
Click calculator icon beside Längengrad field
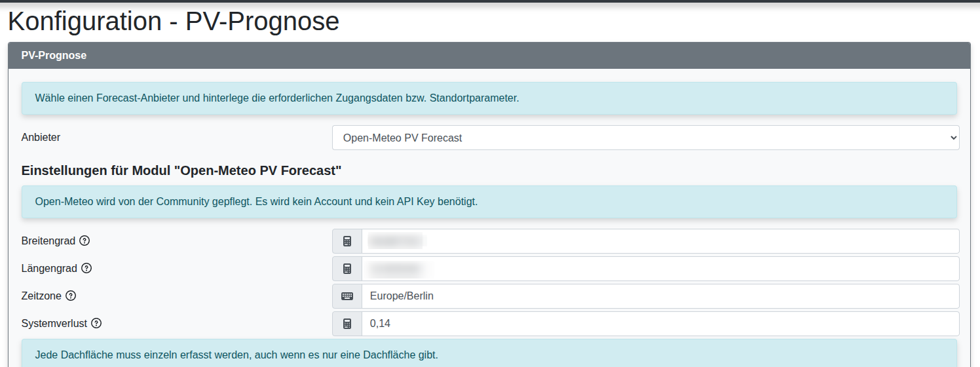[347, 269]
